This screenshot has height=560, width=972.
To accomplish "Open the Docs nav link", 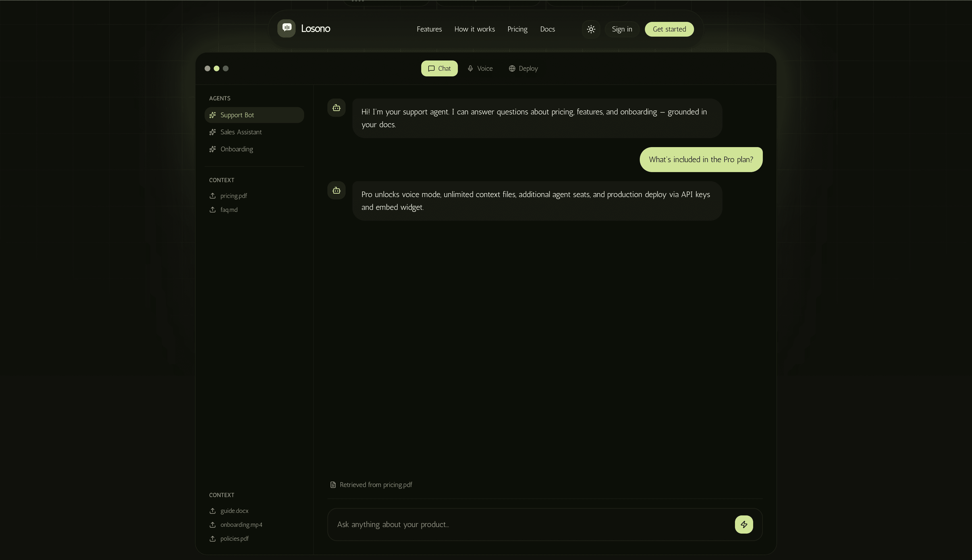I will tap(547, 29).
